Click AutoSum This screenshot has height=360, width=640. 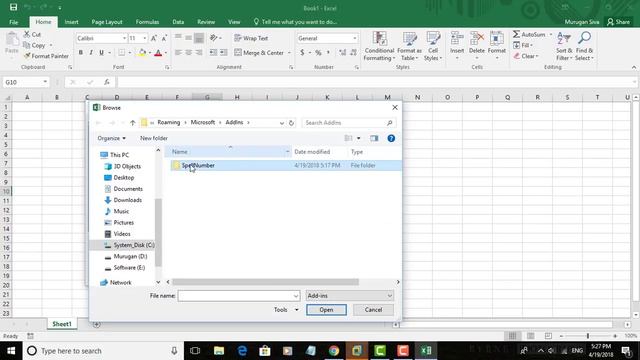coord(529,34)
